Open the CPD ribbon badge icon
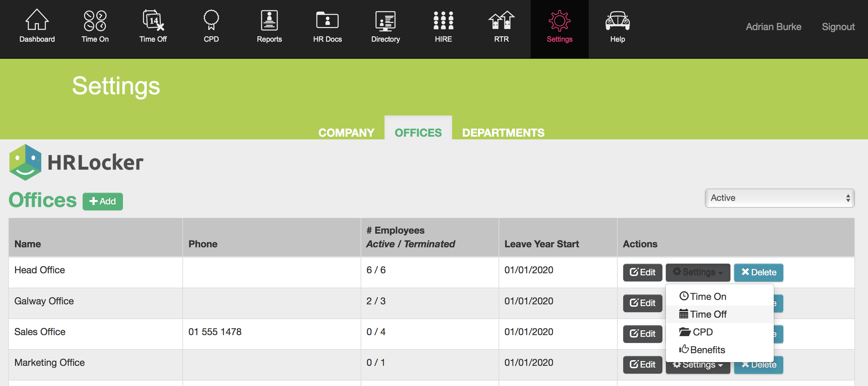Viewport: 868px width, 386px height. click(211, 20)
